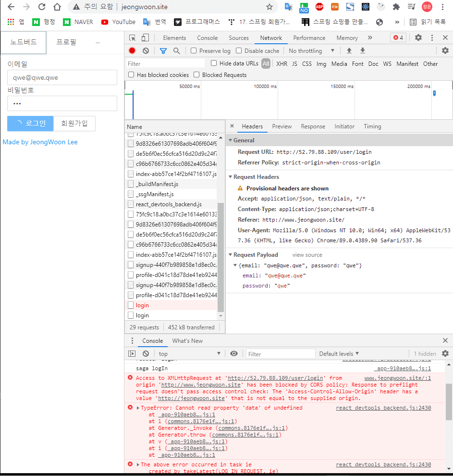Select the failed red login request
The height and width of the screenshot is (476, 453).
point(171,305)
